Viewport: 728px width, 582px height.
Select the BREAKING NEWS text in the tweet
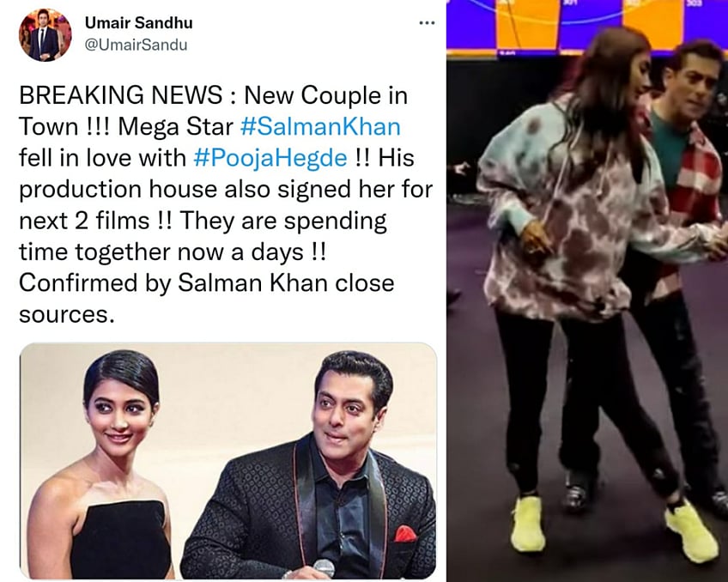tap(121, 95)
